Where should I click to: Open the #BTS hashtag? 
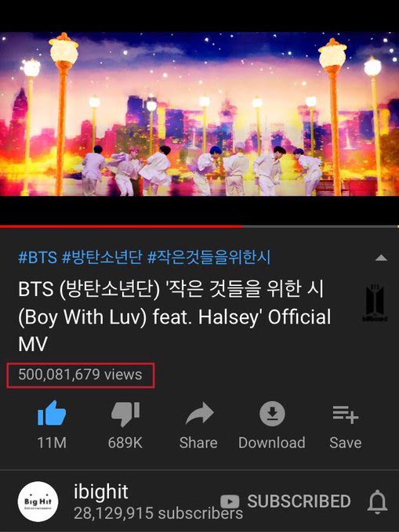[38, 257]
